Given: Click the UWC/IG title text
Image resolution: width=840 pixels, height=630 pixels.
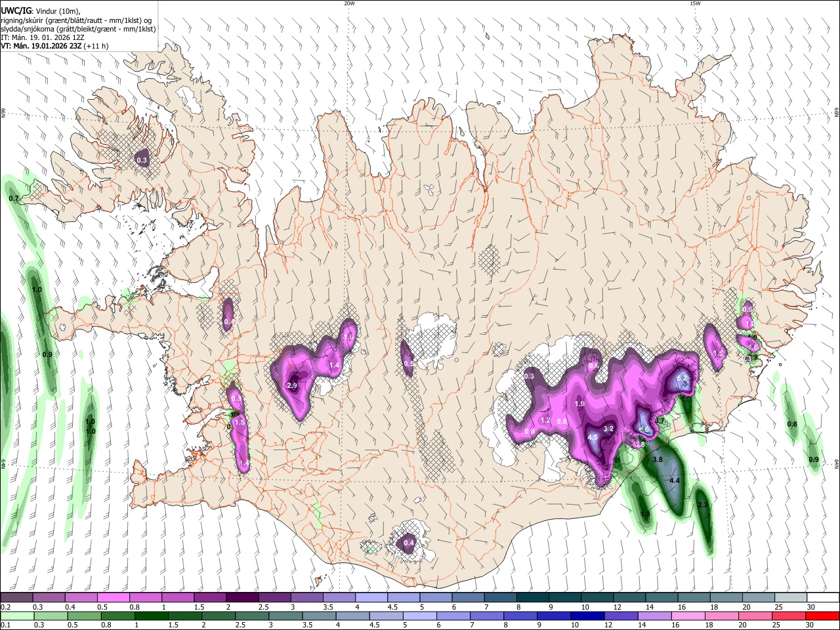Looking at the screenshot, I should 16,10.
